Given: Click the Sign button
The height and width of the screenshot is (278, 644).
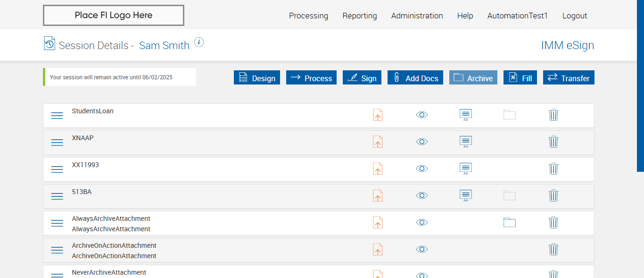Looking at the screenshot, I should coord(362,77).
